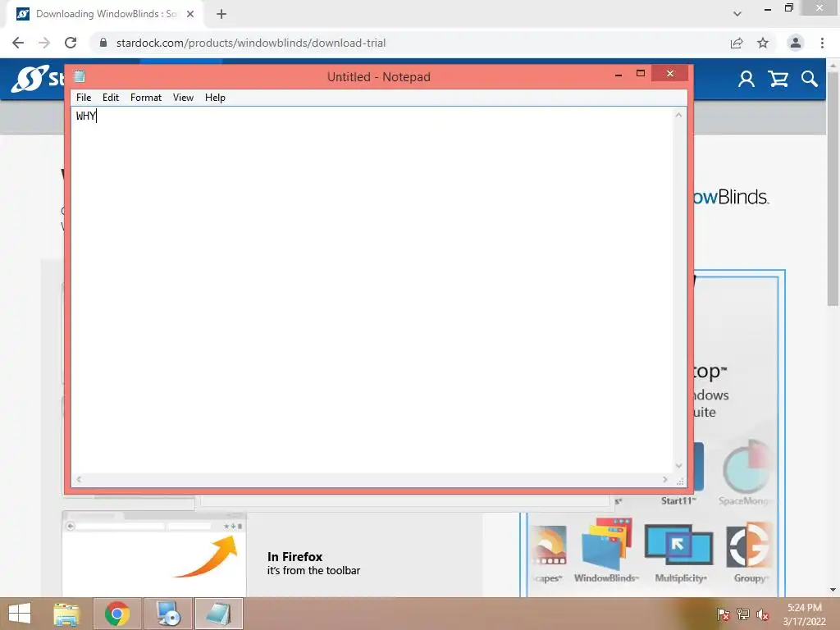Switch to Chrome from the taskbar
840x630 pixels.
117,614
